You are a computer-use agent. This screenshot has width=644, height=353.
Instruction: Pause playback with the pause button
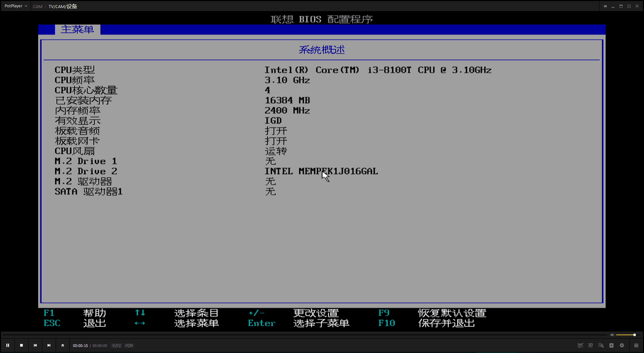(x=7, y=345)
